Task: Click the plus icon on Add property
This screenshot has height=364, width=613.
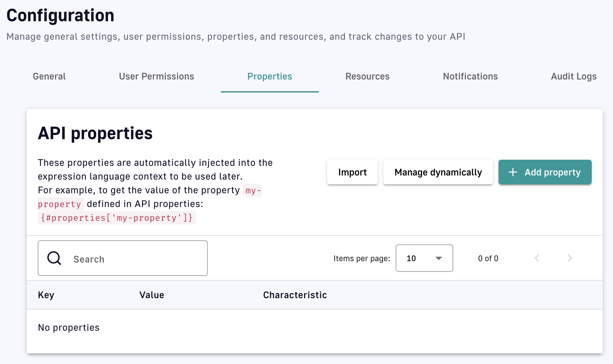Action: [513, 172]
